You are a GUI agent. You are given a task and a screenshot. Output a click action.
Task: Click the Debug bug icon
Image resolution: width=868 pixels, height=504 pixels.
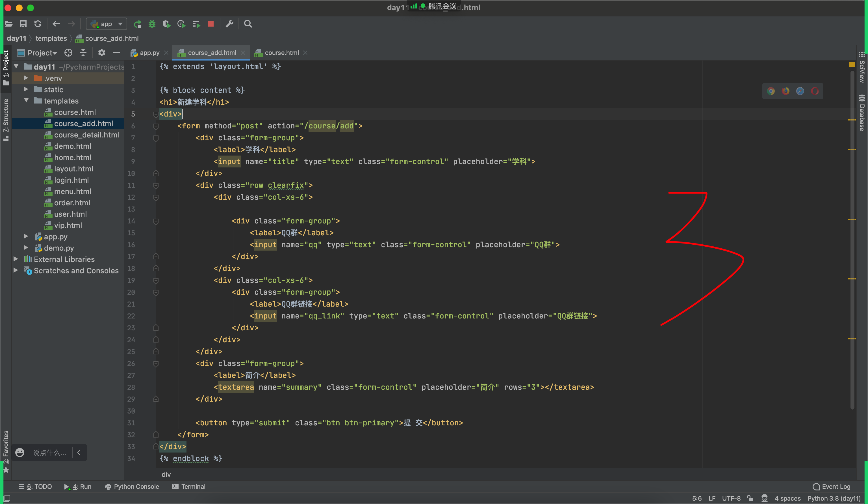click(152, 24)
